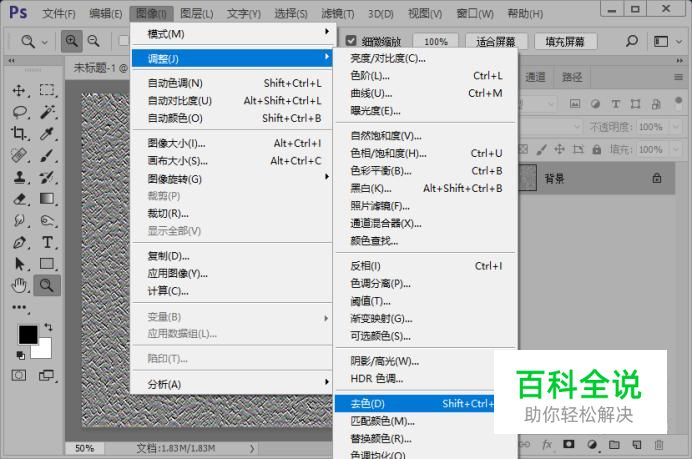
Task: Select the Hand tool
Action: pyautogui.click(x=19, y=285)
